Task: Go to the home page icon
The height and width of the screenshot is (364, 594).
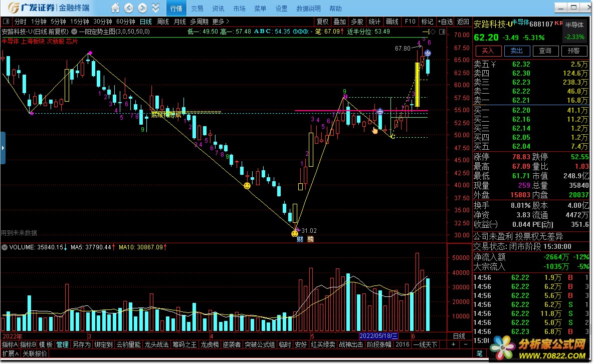Action: coord(115,8)
